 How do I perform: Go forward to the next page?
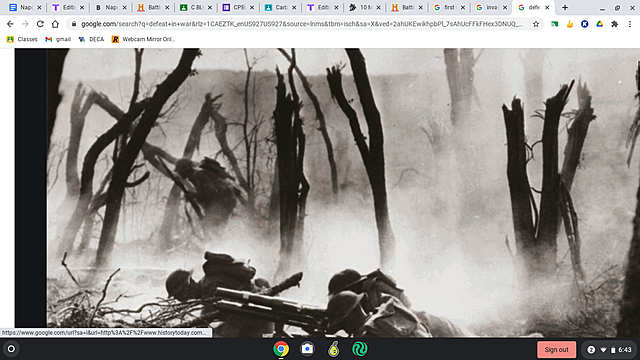click(x=25, y=24)
